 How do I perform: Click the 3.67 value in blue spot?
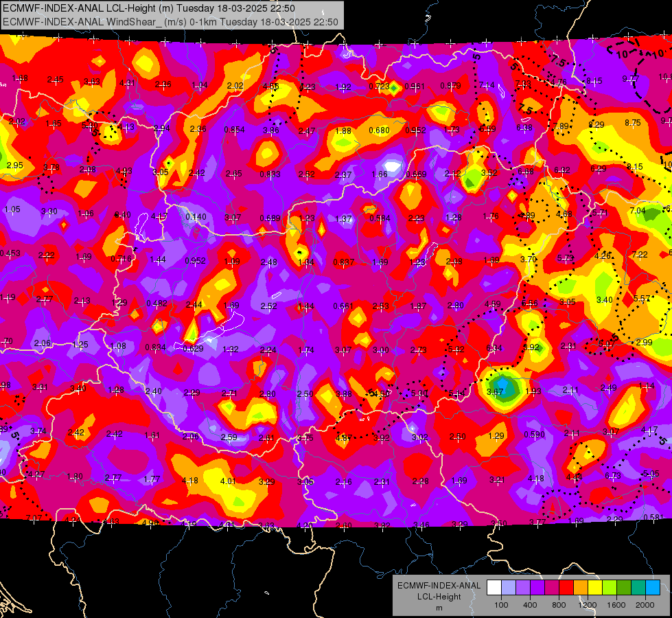click(x=495, y=391)
